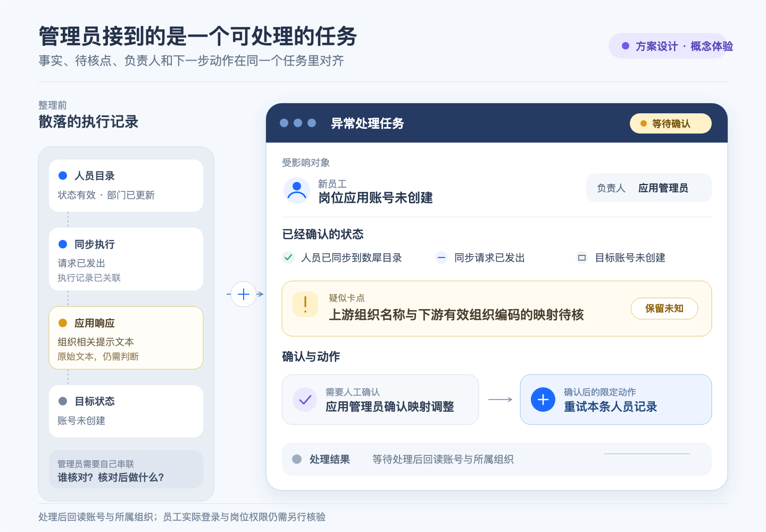Click the yellow exclamation warning icon
766x532 pixels.
305,304
